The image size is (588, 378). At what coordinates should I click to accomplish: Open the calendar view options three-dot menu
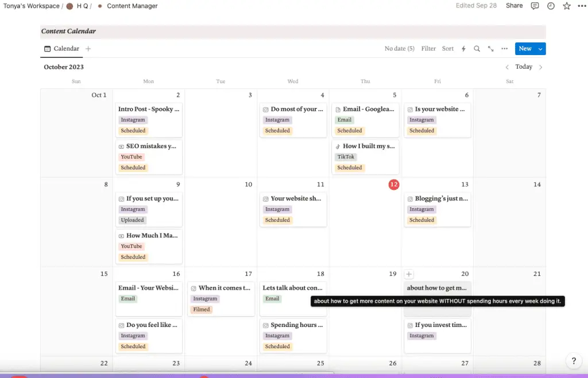pyautogui.click(x=504, y=49)
